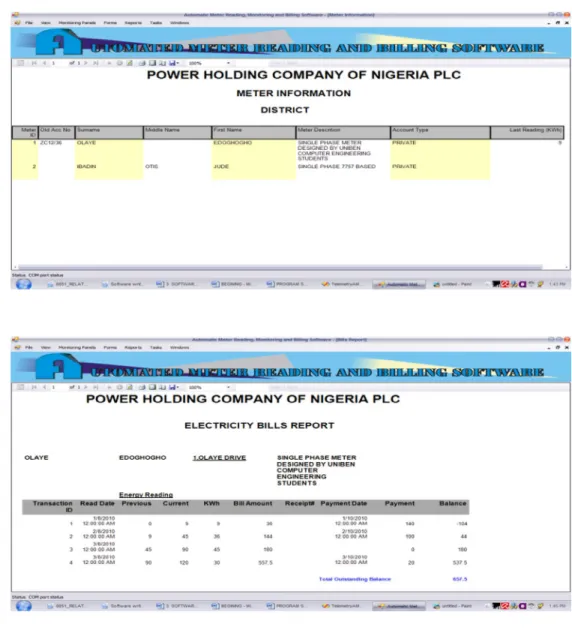
Task: Click the Total Outstanding Balance label
Action: (x=355, y=579)
